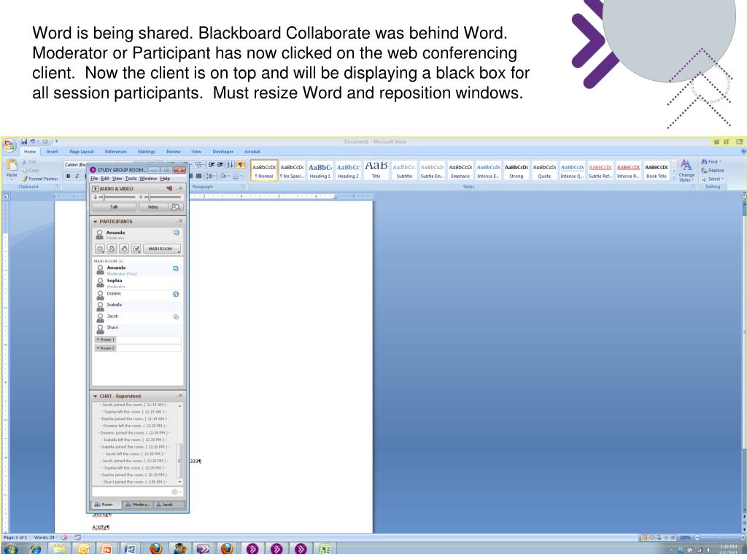Expand the Styles gallery More arrow

pyautogui.click(x=673, y=179)
